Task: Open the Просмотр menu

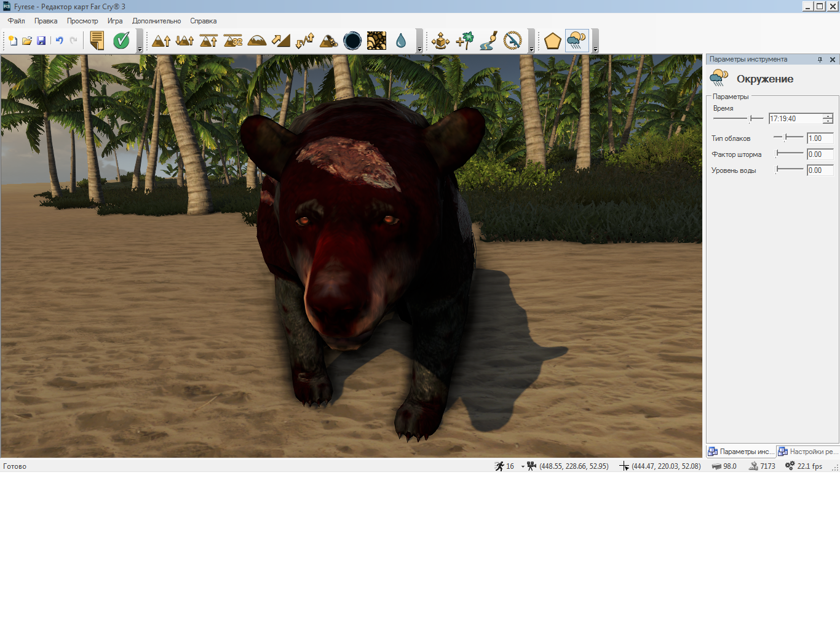Action: point(82,21)
